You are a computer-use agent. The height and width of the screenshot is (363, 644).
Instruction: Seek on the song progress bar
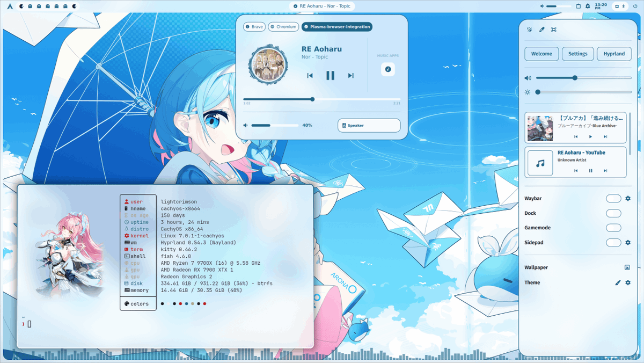click(322, 99)
